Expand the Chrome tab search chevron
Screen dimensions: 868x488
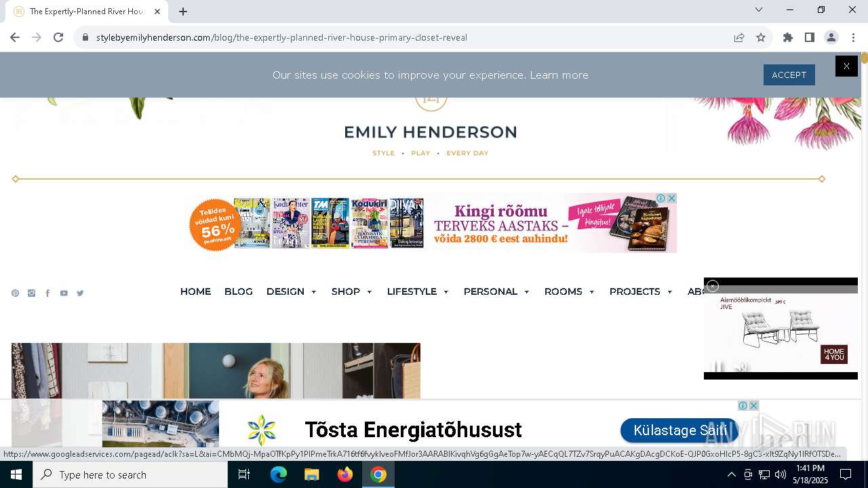(x=759, y=9)
